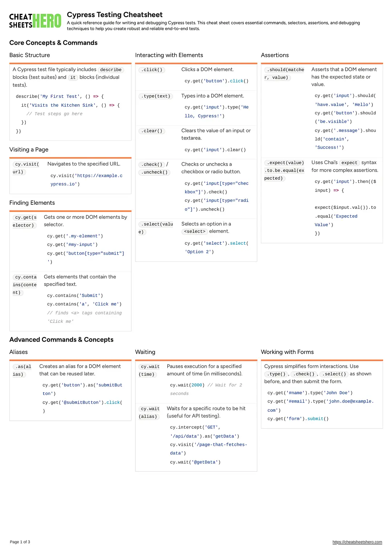
Task: Click the Visiting a Page section title
Action: tap(29, 150)
